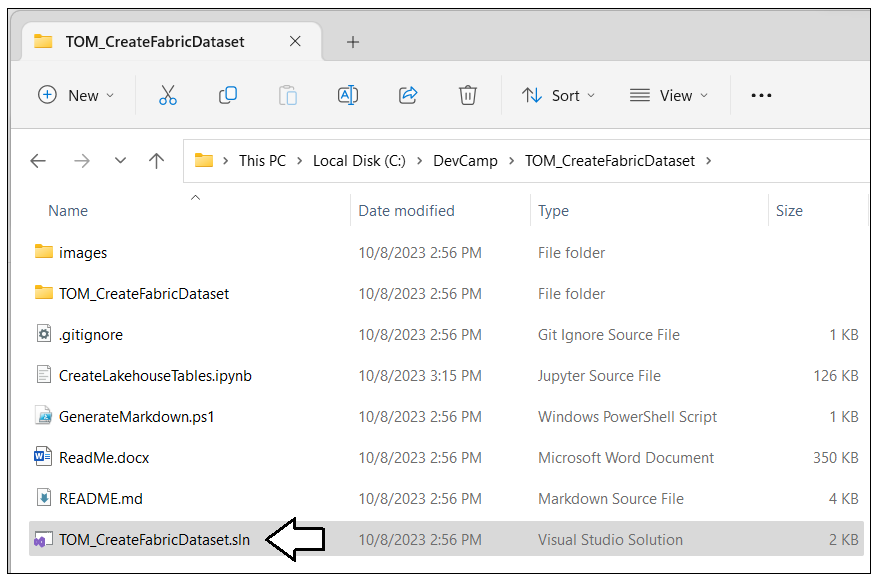The width and height of the screenshot is (878, 581).
Task: Open the See more three-dots menu
Action: (761, 96)
